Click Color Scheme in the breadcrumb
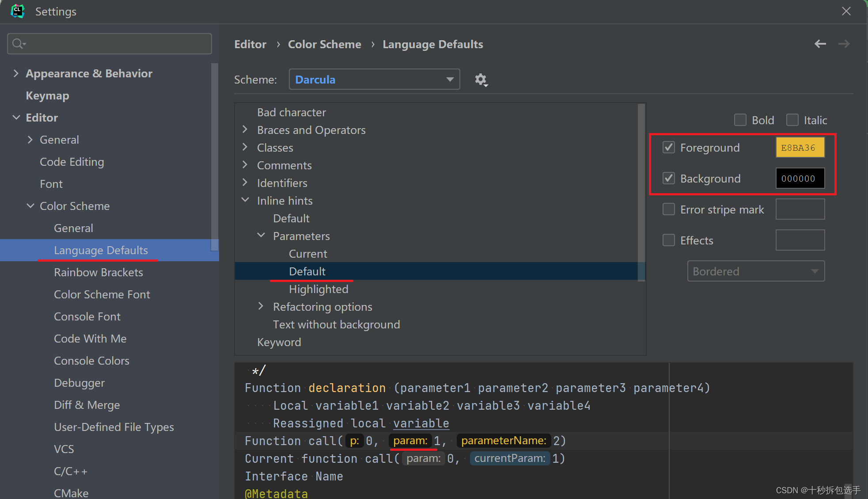The width and height of the screenshot is (868, 499). (324, 44)
